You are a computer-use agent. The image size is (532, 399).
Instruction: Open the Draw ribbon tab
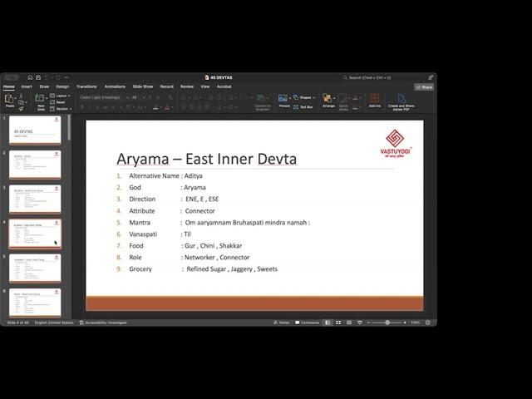[44, 86]
